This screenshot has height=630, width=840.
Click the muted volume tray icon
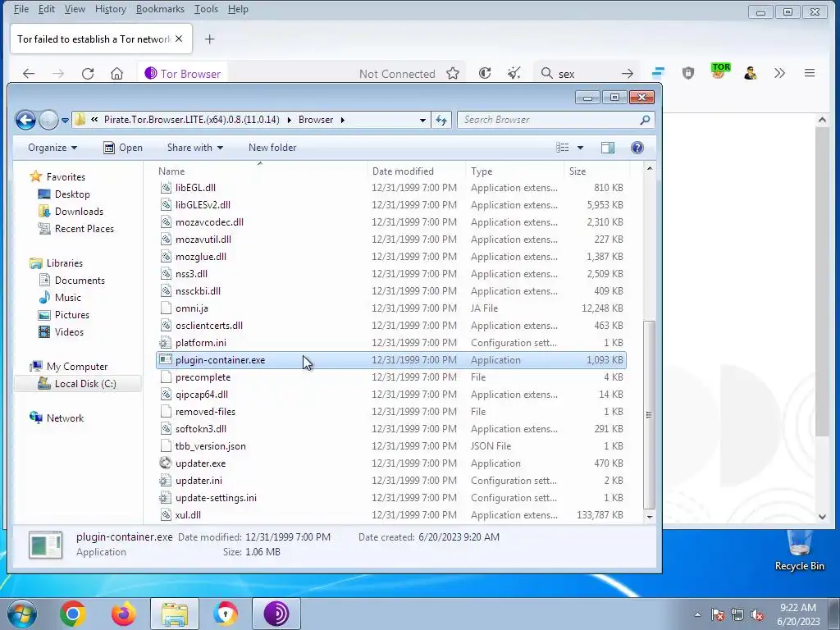[757, 615]
